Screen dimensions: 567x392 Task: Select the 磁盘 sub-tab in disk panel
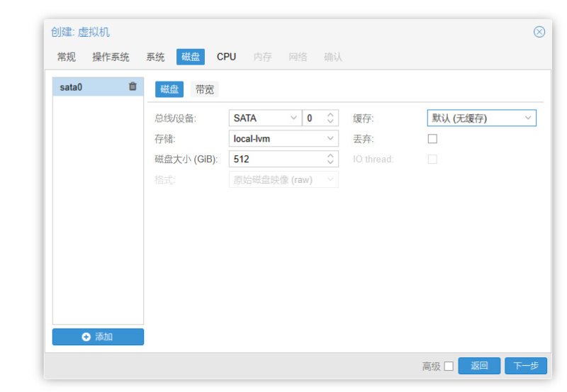[x=169, y=89]
